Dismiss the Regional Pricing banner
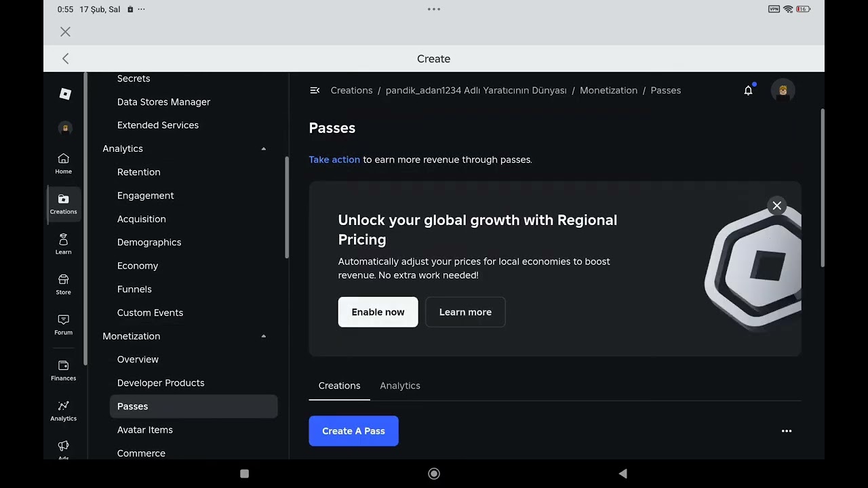 [777, 205]
